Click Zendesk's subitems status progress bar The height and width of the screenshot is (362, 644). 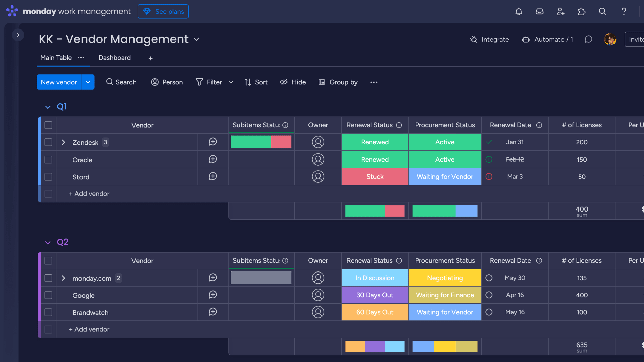pyautogui.click(x=261, y=142)
